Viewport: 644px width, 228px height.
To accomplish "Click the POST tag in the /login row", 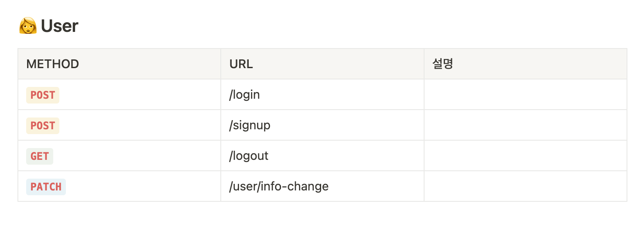I will click(43, 95).
